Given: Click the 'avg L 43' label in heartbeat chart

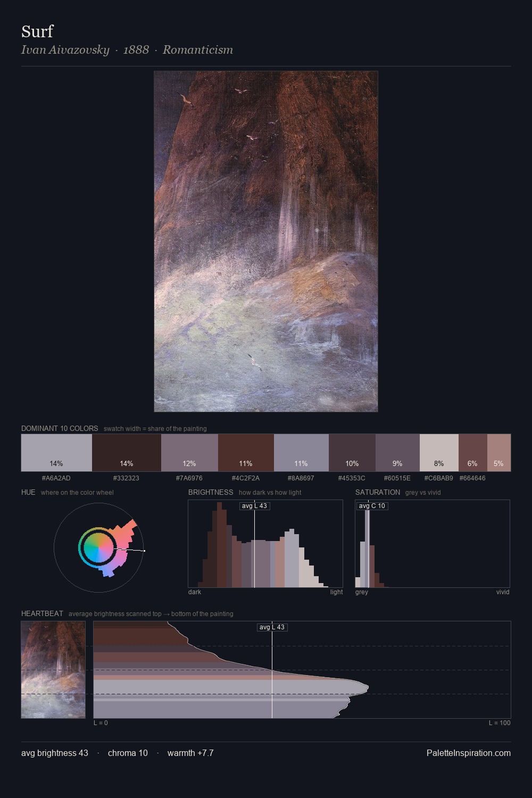Looking at the screenshot, I should [272, 627].
